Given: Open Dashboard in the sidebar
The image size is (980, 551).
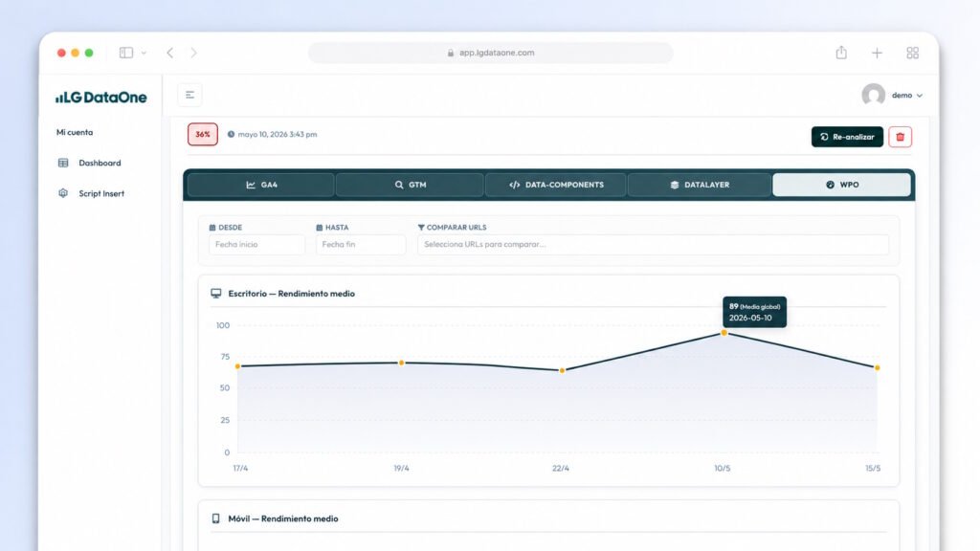Looking at the screenshot, I should 100,163.
